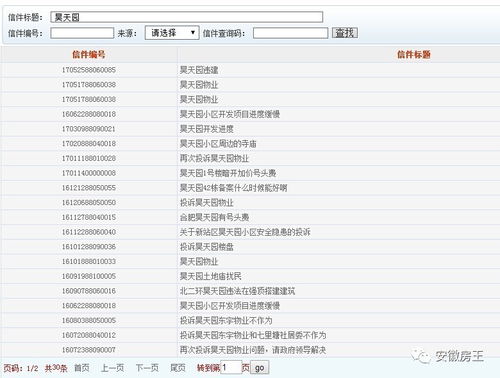
Task: Jump to 尾页 last page
Action: tap(178, 368)
